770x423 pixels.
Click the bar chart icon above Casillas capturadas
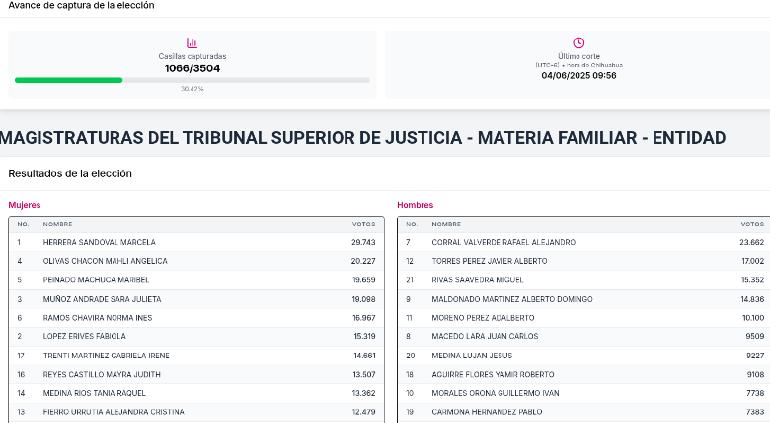[192, 43]
